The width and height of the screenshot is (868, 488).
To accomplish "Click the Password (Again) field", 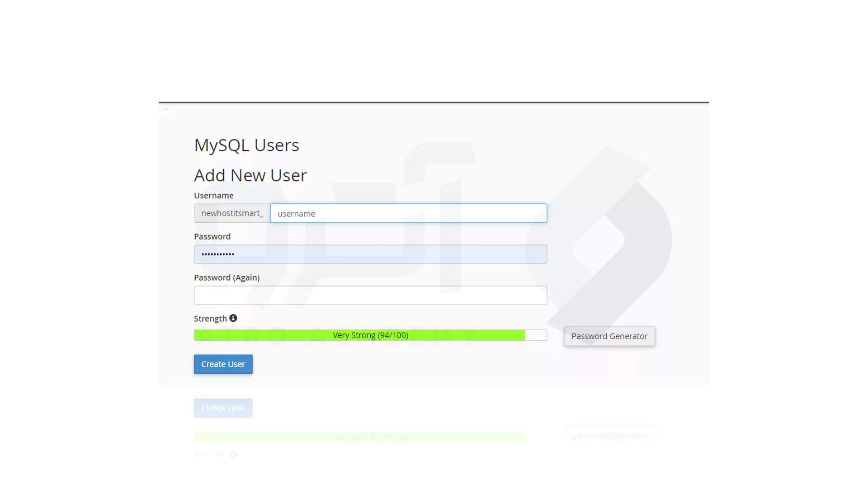I will (x=370, y=295).
